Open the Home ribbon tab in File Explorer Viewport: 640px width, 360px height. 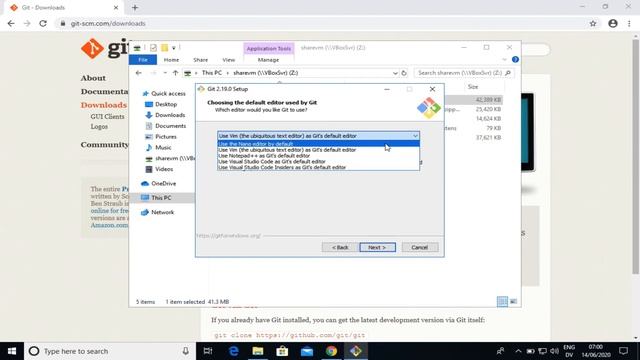[171, 60]
